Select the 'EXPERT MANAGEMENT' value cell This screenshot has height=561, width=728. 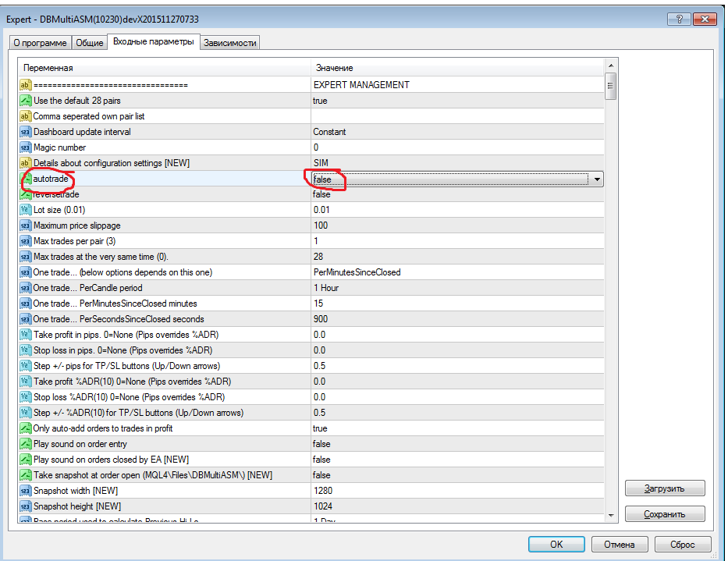tap(361, 85)
